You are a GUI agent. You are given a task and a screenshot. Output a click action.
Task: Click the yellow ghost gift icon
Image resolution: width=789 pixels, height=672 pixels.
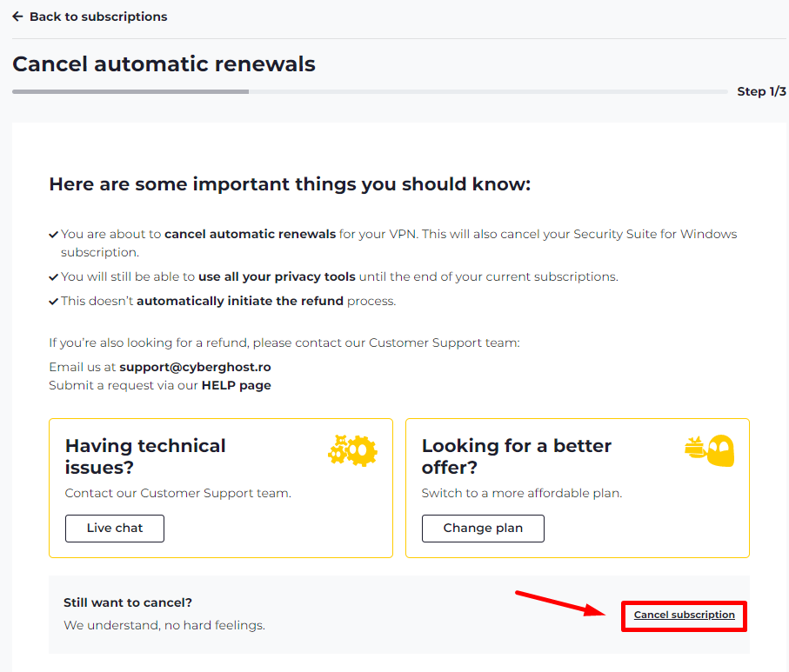tap(710, 450)
